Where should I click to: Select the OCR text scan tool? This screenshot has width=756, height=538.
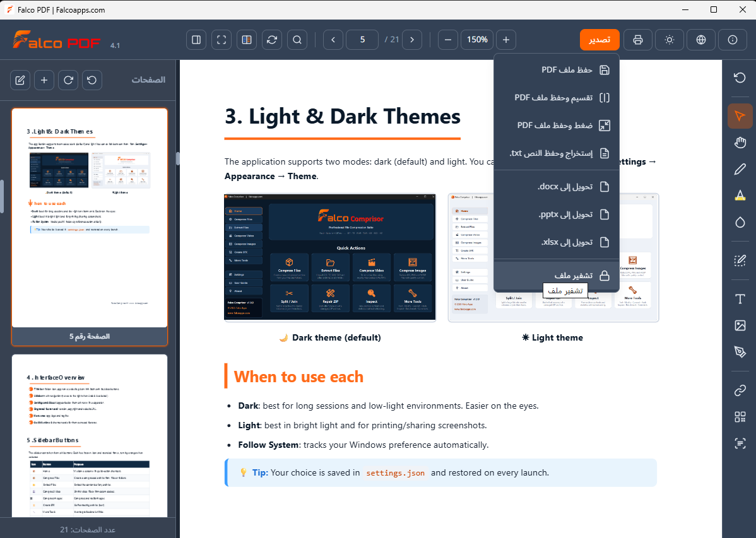[740, 443]
